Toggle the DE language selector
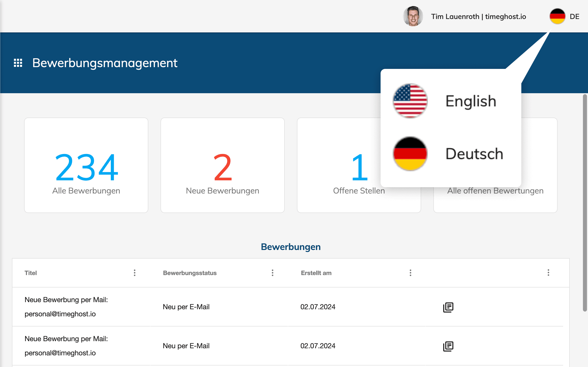The width and height of the screenshot is (588, 367). 574,17
